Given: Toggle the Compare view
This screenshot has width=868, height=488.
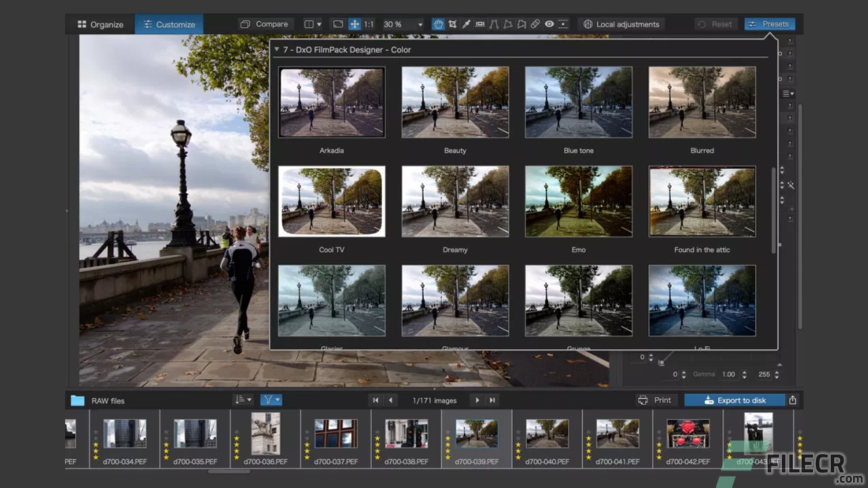Looking at the screenshot, I should coord(264,24).
